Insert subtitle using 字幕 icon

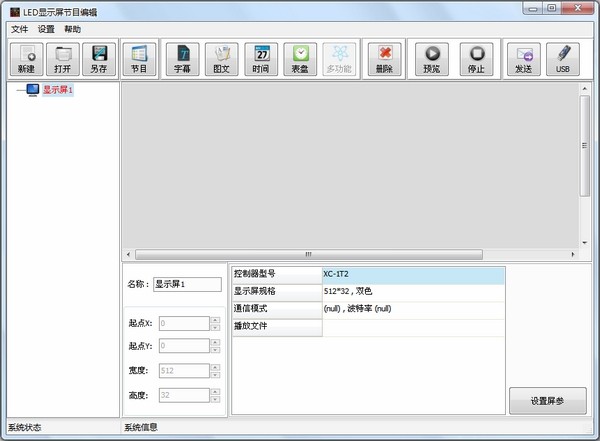[182, 59]
